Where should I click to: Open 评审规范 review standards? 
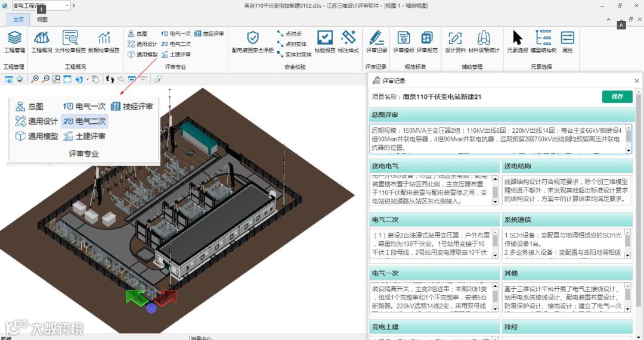tap(427, 42)
